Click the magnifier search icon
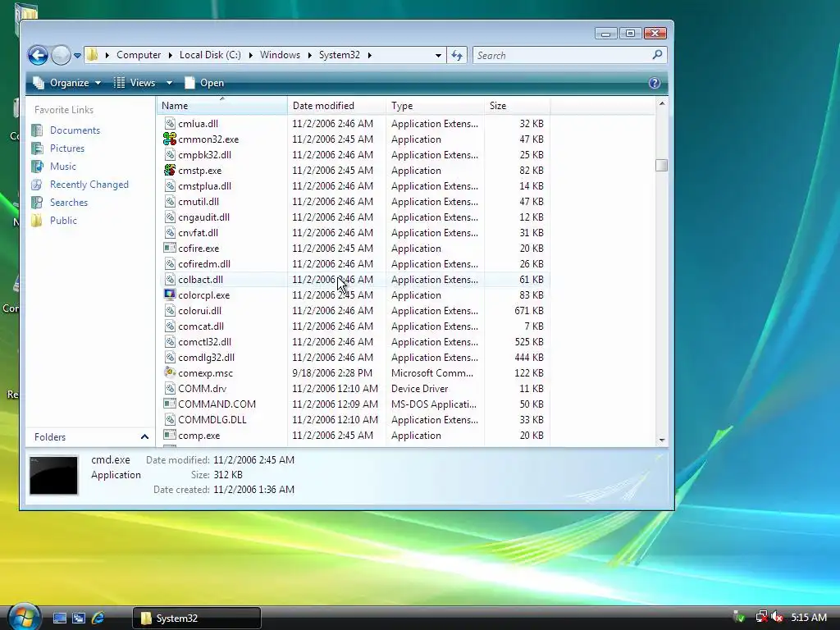This screenshot has height=630, width=840. tap(658, 55)
